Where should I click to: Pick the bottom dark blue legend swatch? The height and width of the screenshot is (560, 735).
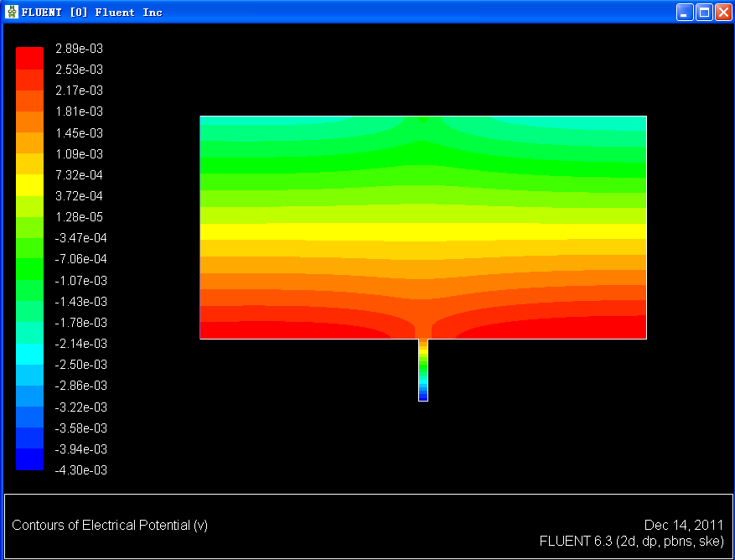point(29,459)
